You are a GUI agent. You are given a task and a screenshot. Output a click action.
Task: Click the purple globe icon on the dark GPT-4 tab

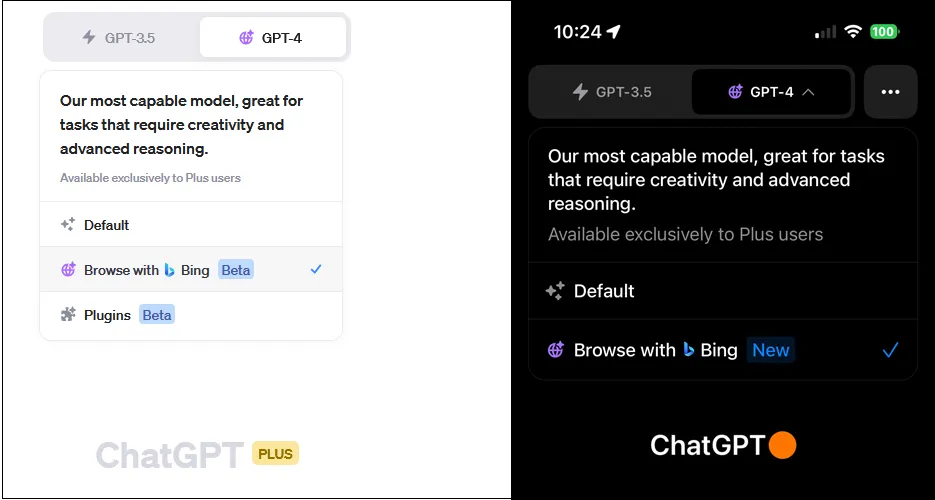[735, 92]
